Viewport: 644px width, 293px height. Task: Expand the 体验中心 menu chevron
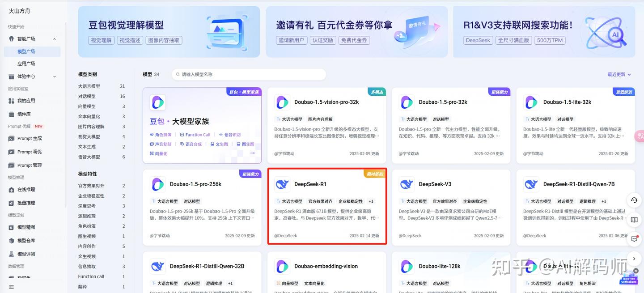[x=55, y=76]
